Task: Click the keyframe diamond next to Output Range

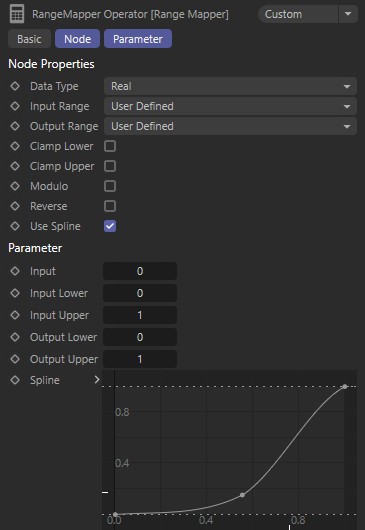Action: 15,126
